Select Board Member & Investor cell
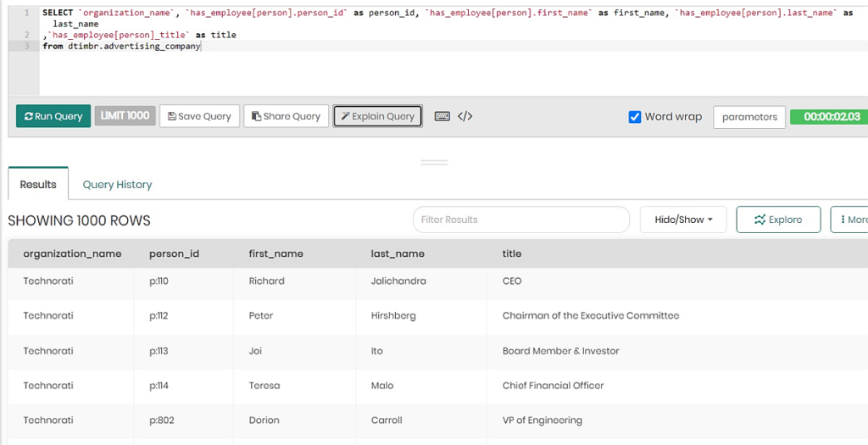 point(677,351)
